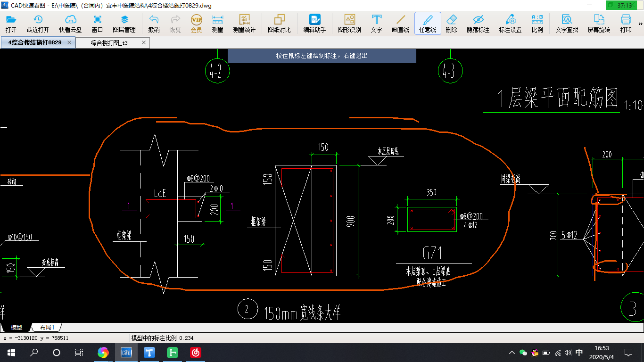Select the 测量 measure tool
Viewport: 644px width, 362px height.
point(217,24)
